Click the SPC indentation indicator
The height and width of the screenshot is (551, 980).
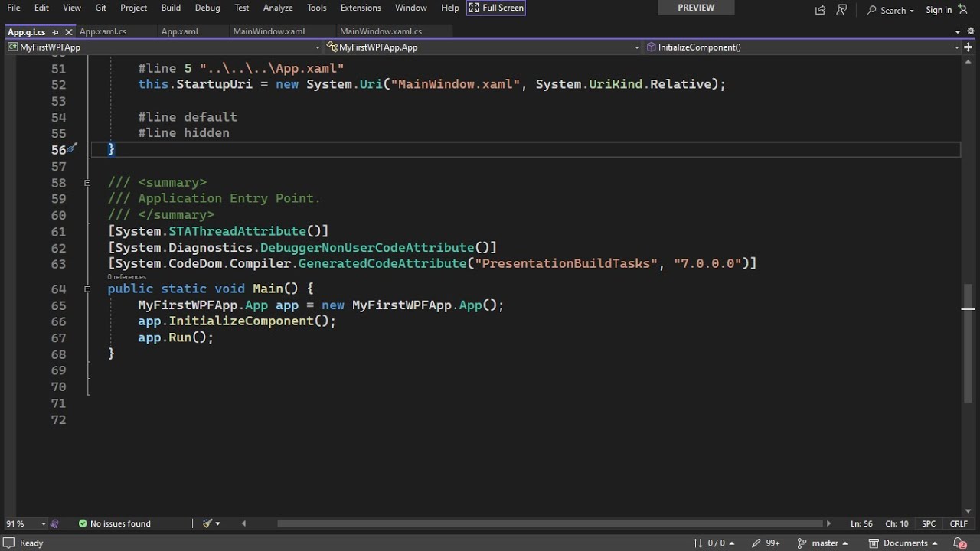(x=929, y=523)
